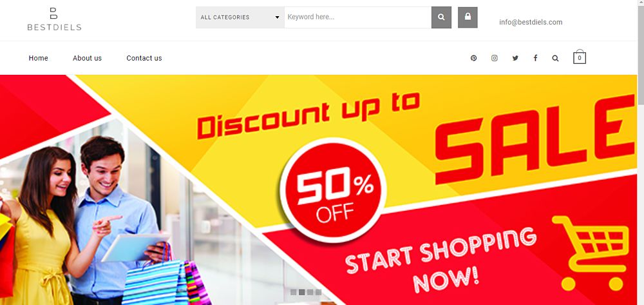Select the second banner slide indicator
The height and width of the screenshot is (305, 644).
pos(301,292)
